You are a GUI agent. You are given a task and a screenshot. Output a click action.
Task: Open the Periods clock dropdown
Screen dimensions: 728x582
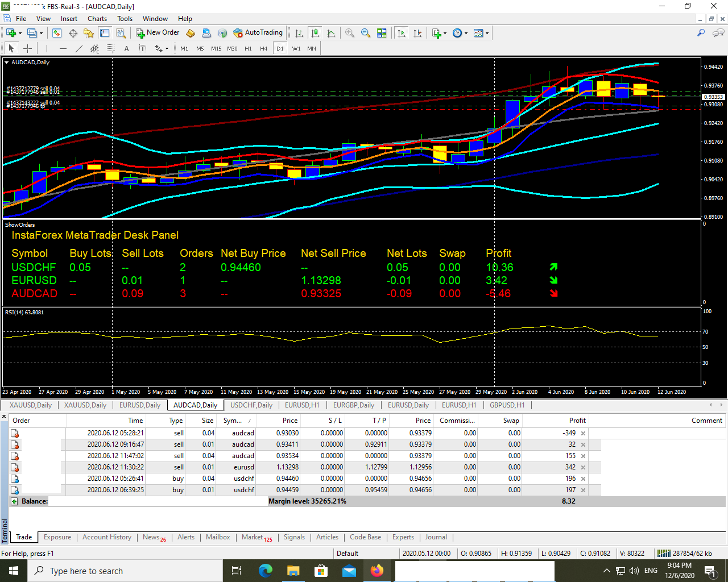pos(460,33)
